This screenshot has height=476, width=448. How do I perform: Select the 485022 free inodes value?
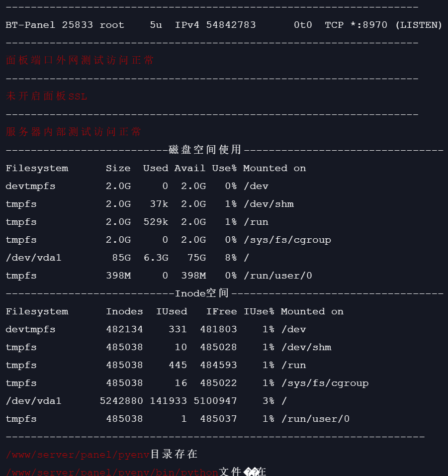point(219,383)
